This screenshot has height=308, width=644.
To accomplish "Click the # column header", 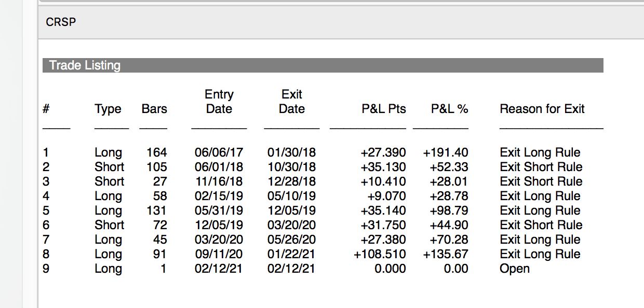I will (46, 109).
